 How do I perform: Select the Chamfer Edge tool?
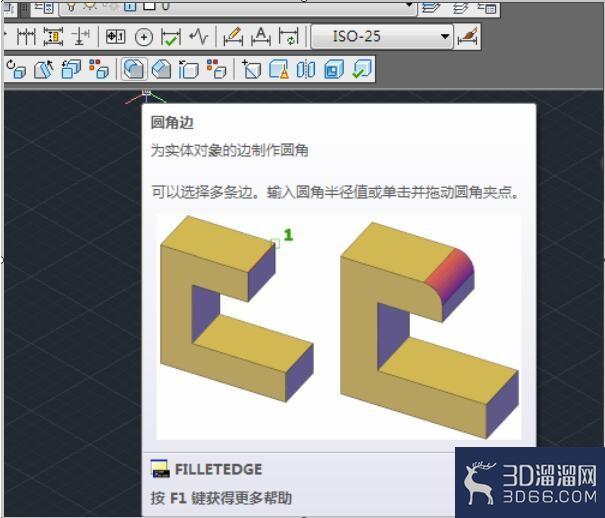click(x=162, y=69)
